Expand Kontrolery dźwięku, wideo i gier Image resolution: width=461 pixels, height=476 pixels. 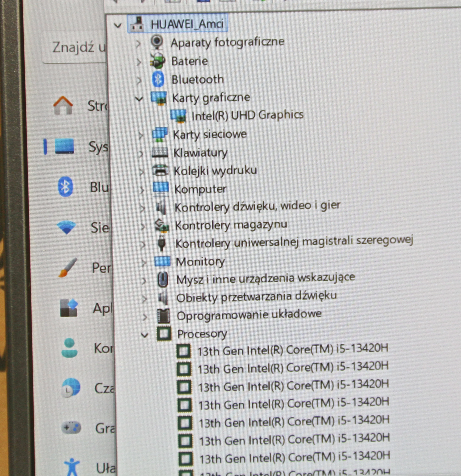pos(142,208)
